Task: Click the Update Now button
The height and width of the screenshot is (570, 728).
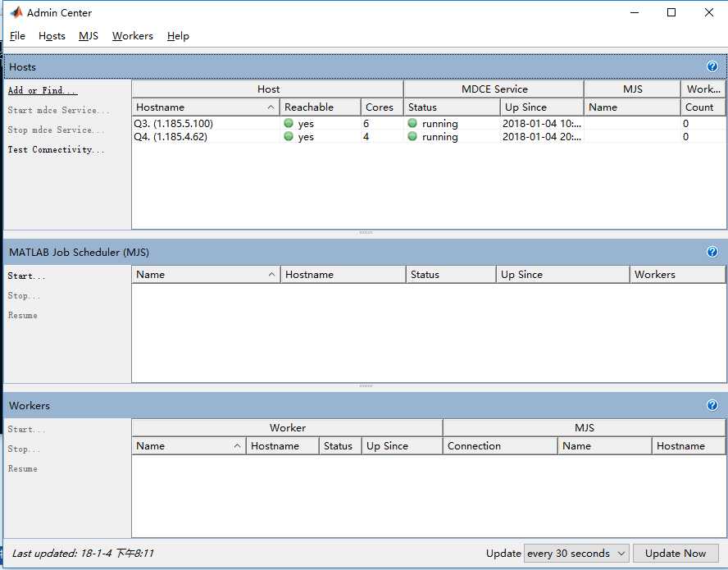Action: click(x=675, y=554)
